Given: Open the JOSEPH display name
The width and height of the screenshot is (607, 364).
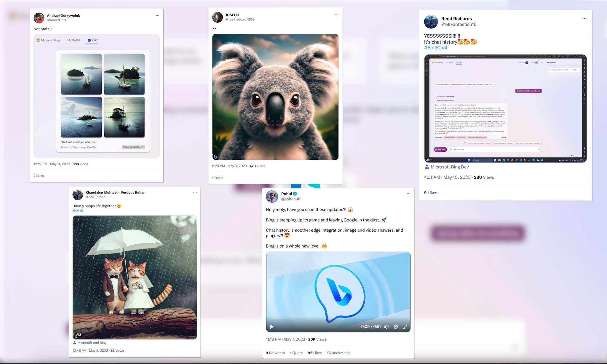Looking at the screenshot, I should pyautogui.click(x=232, y=15).
